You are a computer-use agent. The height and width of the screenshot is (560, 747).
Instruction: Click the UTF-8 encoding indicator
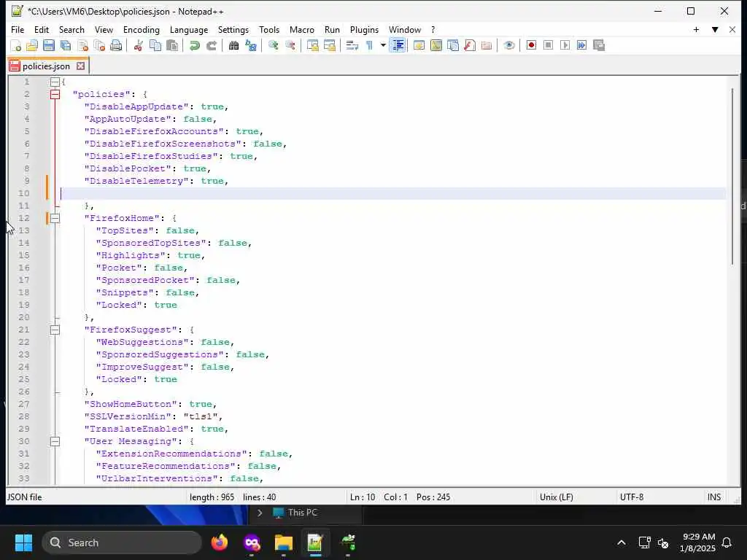632,497
